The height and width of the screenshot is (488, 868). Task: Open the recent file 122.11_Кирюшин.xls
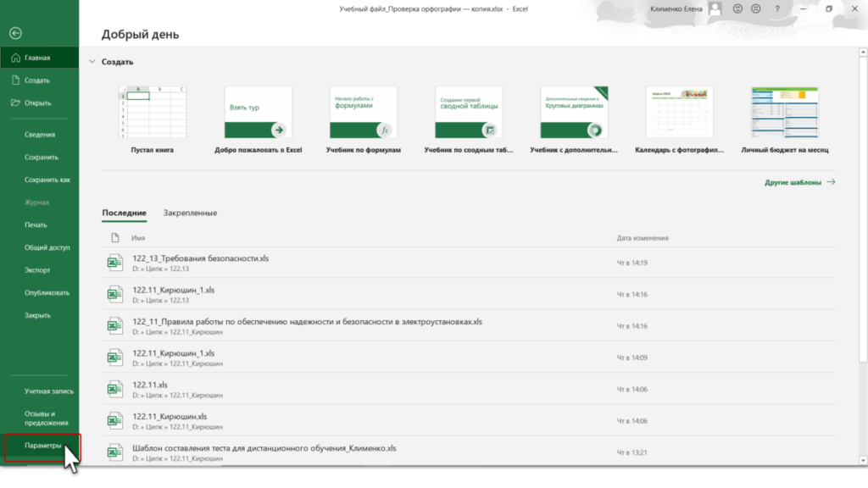point(468,420)
